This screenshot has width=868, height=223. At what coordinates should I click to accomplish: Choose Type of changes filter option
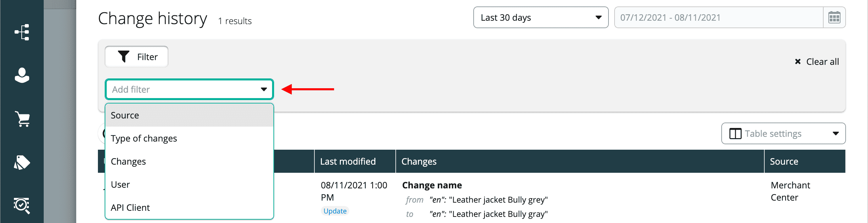pyautogui.click(x=189, y=138)
